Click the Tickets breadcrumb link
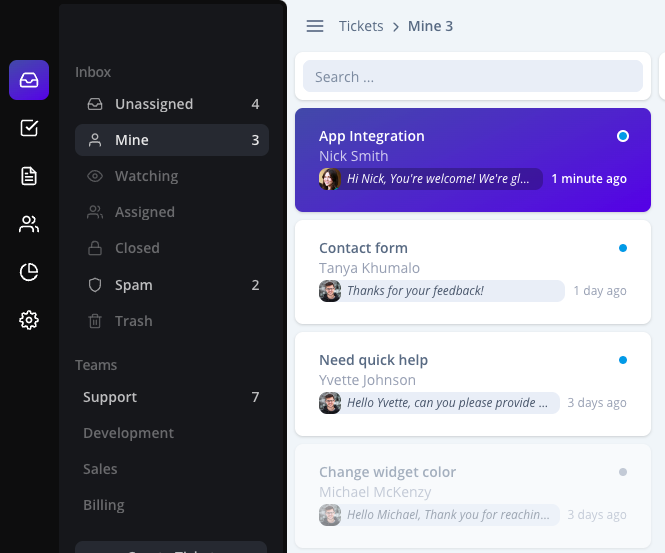665x553 pixels. click(361, 26)
